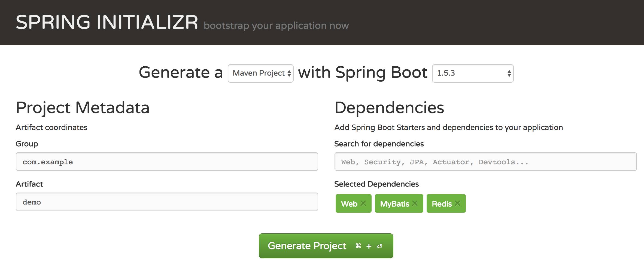The height and width of the screenshot is (260, 644).
Task: Remove the Web dependency with its X
Action: (x=363, y=203)
